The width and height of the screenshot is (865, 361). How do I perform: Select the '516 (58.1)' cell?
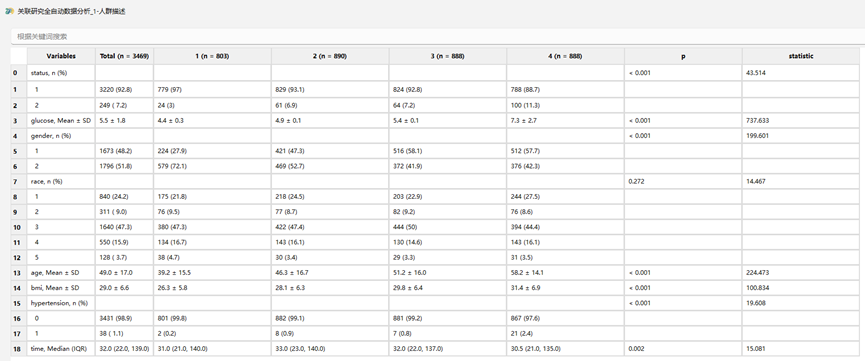point(448,151)
